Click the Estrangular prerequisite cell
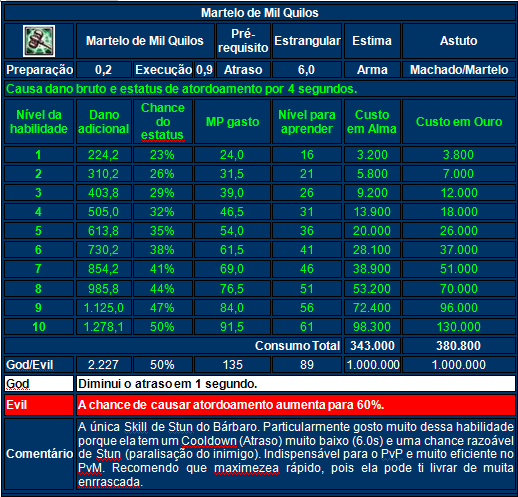This screenshot has width=518, height=497. coord(307,41)
